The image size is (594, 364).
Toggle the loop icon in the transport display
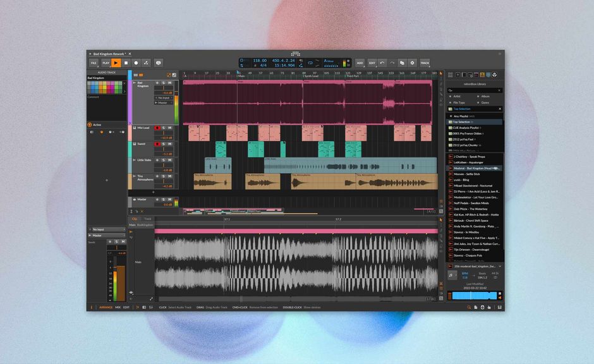(x=310, y=63)
